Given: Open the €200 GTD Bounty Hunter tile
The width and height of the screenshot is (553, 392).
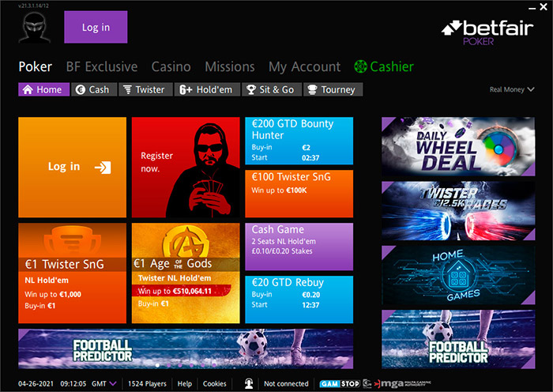Looking at the screenshot, I should click(x=299, y=141).
